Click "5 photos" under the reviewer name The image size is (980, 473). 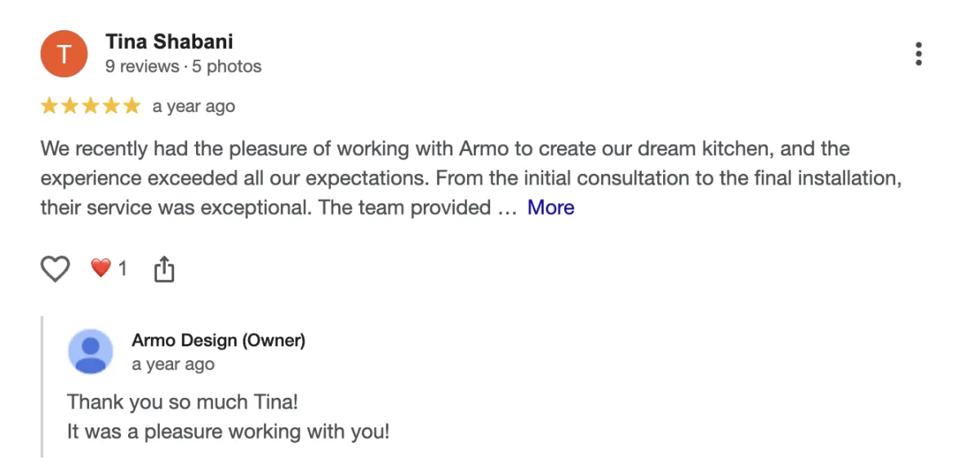tap(227, 66)
